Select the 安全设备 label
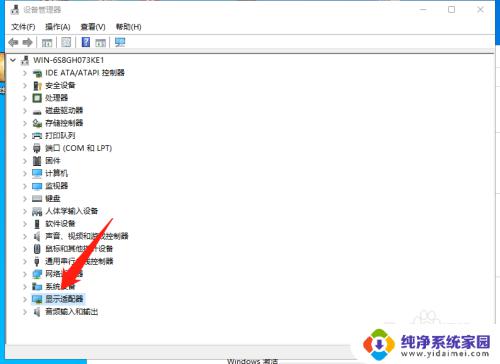Screen dimensions: 500x364 (x=60, y=86)
